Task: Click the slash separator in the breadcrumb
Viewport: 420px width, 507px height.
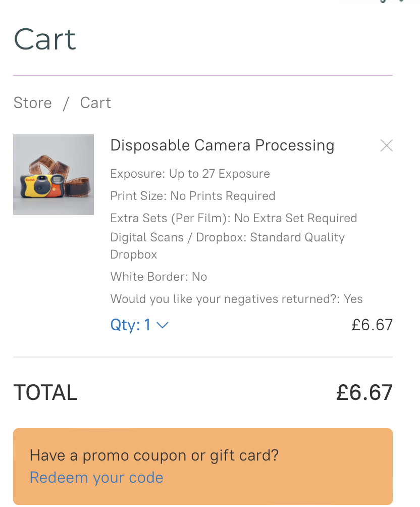Action: [66, 103]
